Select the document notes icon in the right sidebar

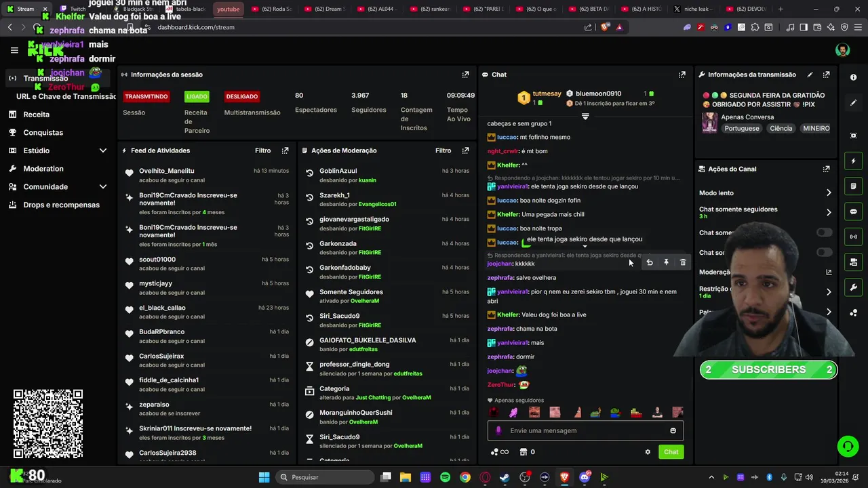tap(853, 186)
